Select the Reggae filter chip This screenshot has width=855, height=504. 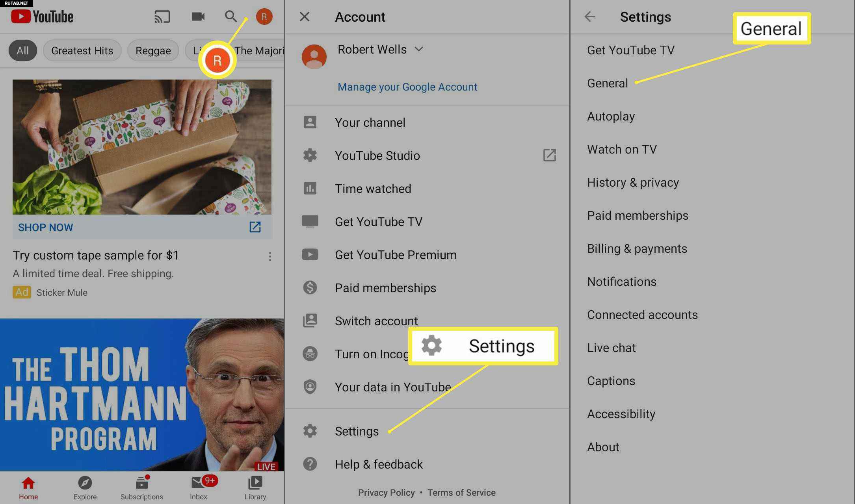[153, 50]
